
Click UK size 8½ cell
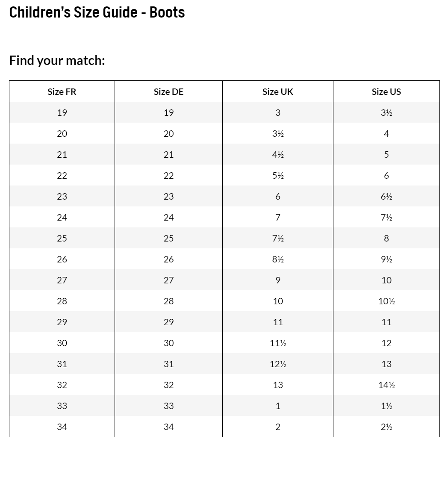(x=278, y=259)
